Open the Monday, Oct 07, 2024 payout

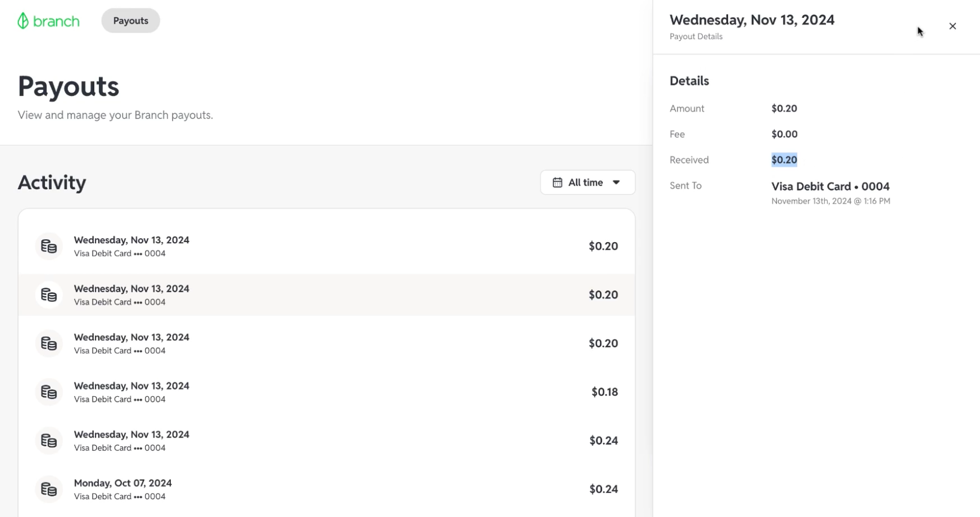coord(327,489)
